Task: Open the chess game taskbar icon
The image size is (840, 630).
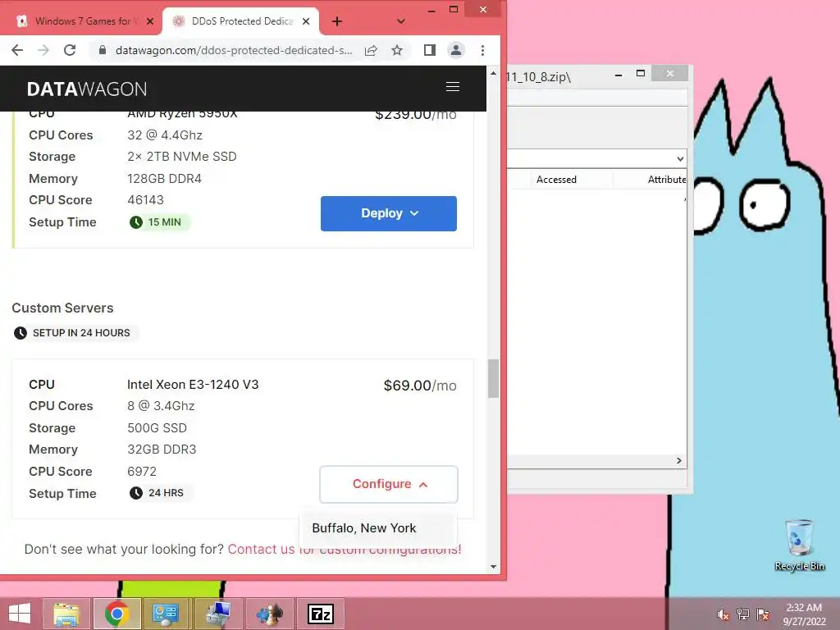Action: pos(269,614)
